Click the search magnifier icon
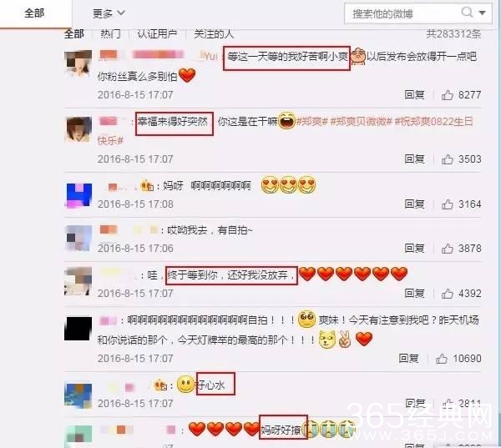The image size is (501, 448). (467, 13)
